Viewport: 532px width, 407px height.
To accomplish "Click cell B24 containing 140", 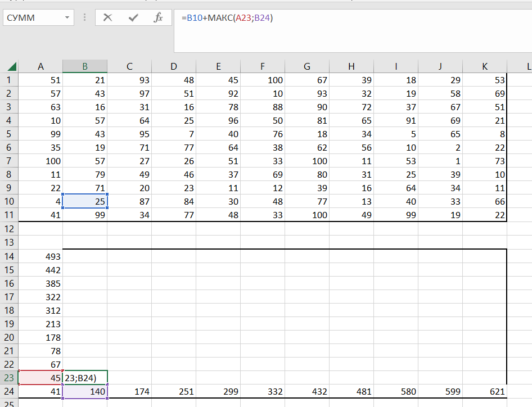I will 85,391.
